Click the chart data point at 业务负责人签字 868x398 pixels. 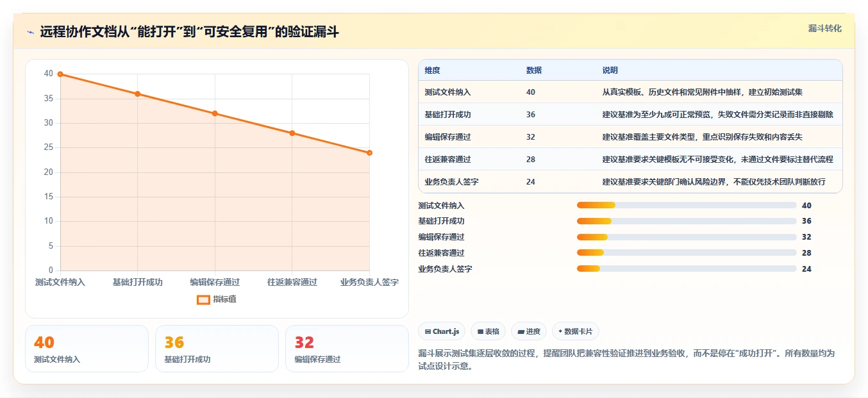point(369,153)
